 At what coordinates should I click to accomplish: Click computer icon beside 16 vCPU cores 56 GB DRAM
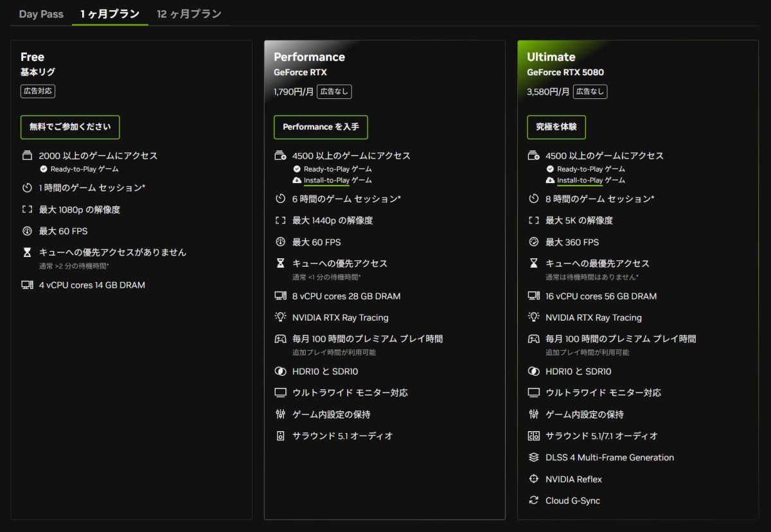533,296
